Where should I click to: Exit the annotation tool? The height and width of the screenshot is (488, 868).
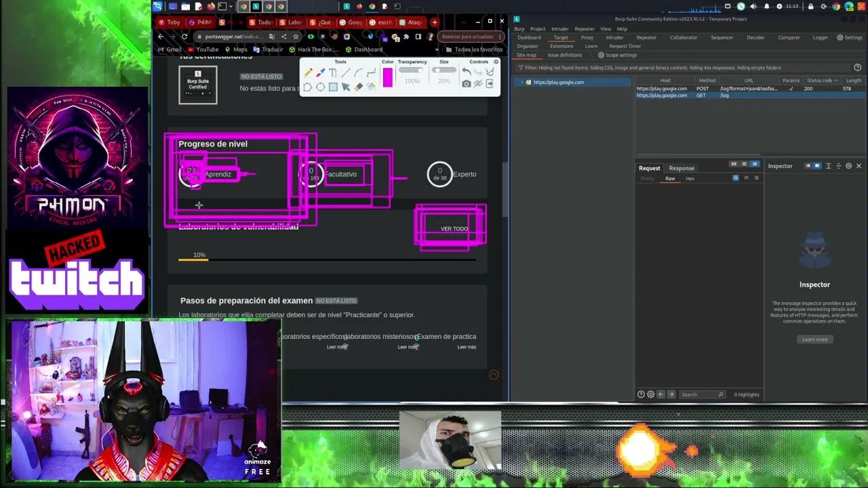(490, 84)
